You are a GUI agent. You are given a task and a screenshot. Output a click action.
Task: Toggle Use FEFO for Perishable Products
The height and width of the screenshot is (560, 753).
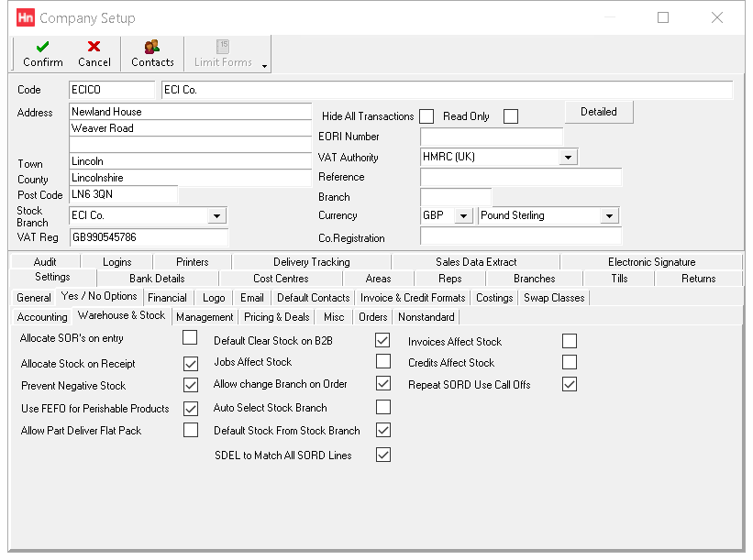191,409
